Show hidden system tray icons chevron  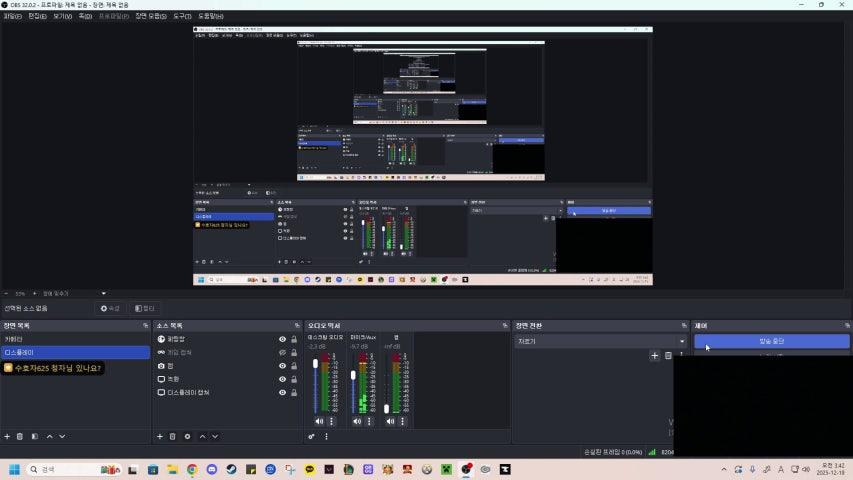pyautogui.click(x=724, y=469)
